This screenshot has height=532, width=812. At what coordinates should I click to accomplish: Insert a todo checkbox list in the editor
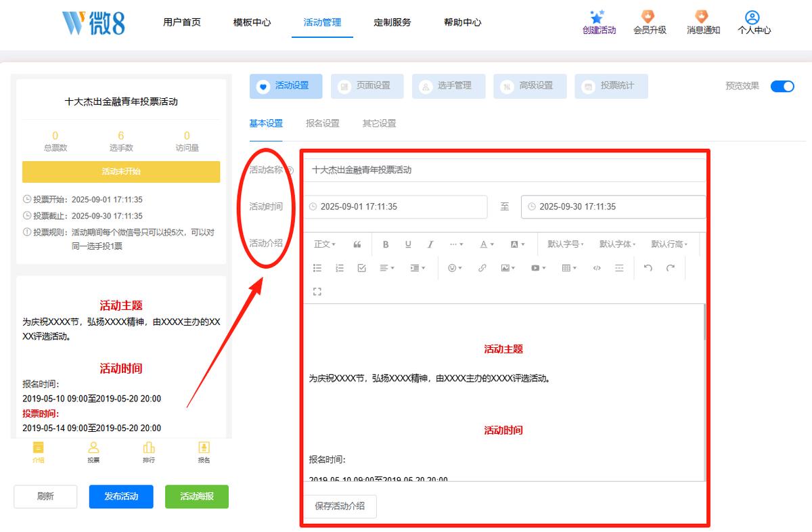362,268
